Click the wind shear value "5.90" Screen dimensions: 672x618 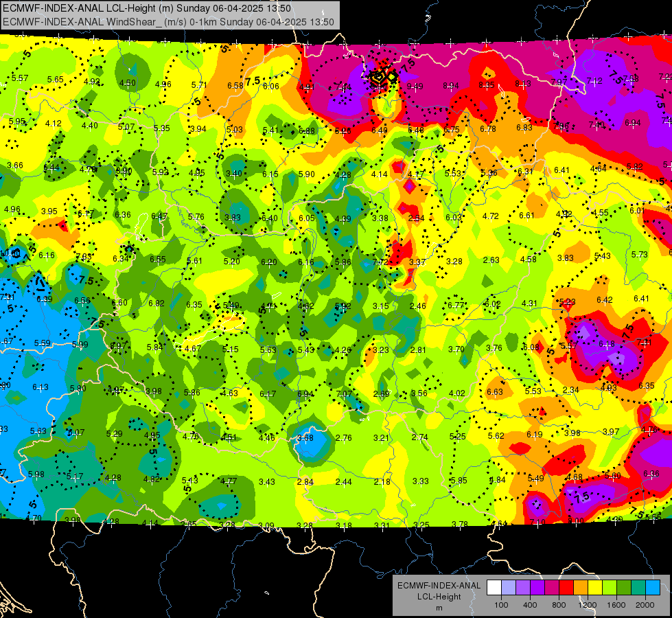[x=306, y=174]
